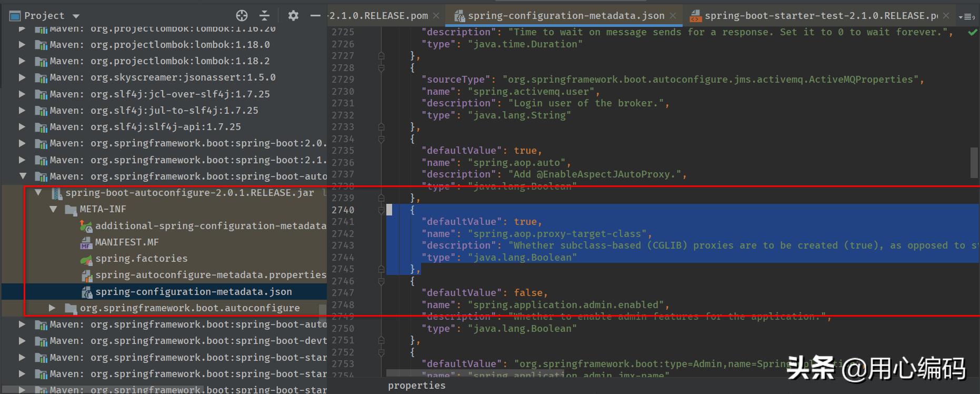Click the green inspection checkmark icon
Image resolution: width=980 pixels, height=394 pixels.
tap(973, 32)
